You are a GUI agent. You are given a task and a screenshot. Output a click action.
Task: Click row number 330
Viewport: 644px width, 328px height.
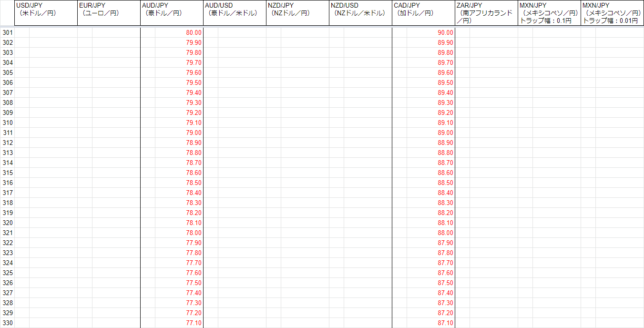coord(7,323)
